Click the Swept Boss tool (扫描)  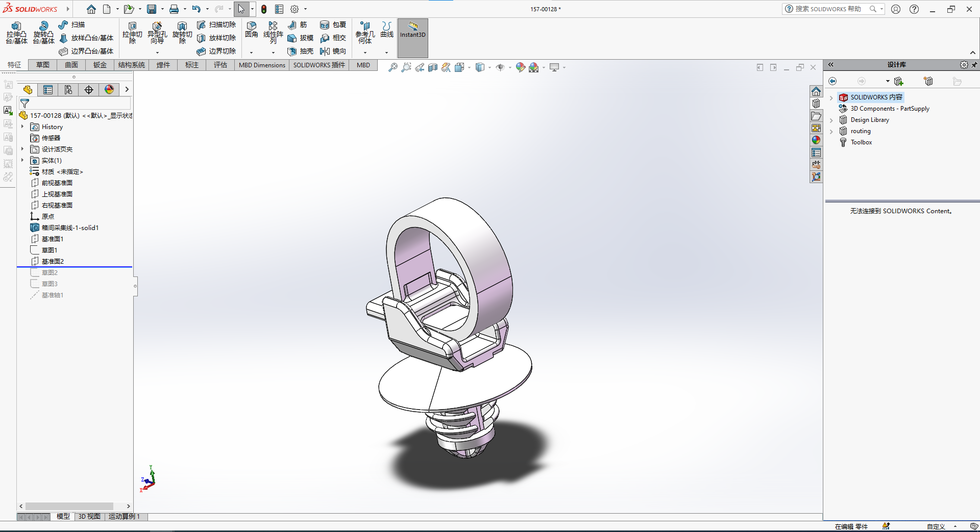point(72,24)
